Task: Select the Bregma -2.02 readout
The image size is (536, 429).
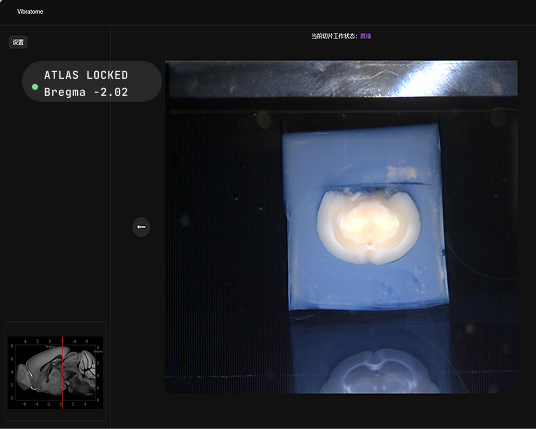Action: click(x=86, y=92)
